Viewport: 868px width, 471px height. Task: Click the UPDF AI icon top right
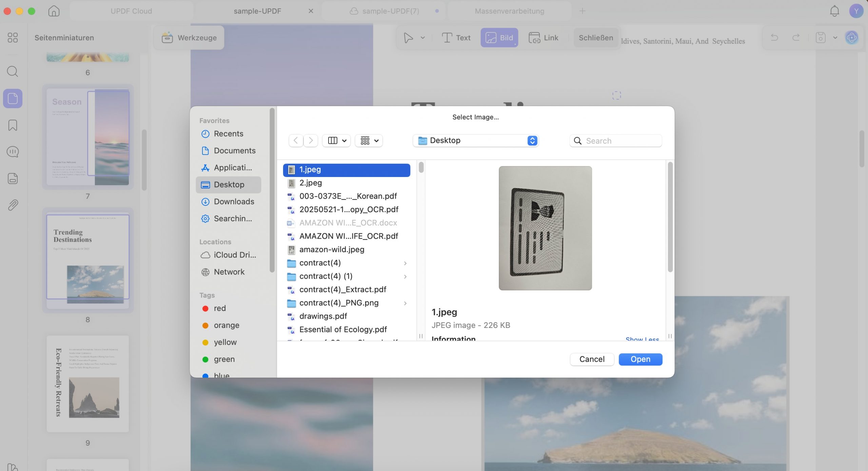852,38
